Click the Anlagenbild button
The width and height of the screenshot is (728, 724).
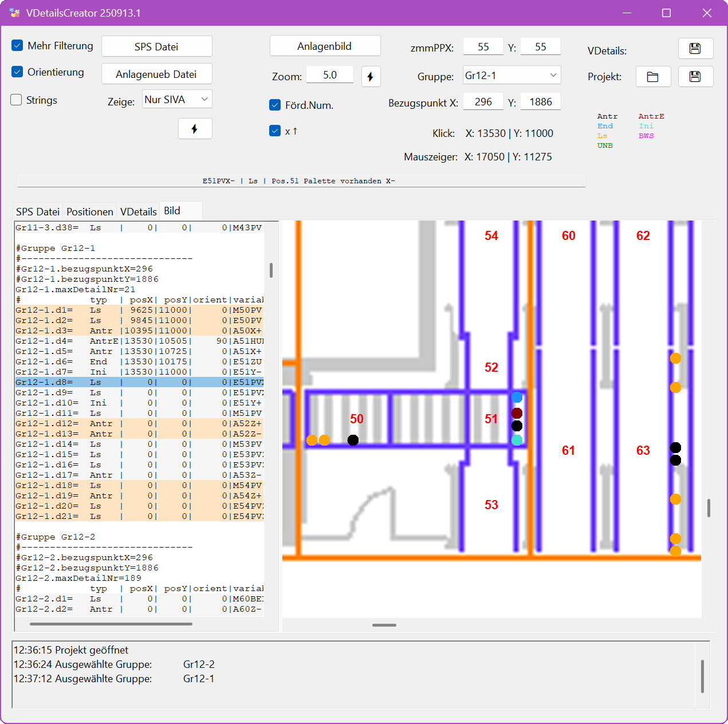(325, 46)
